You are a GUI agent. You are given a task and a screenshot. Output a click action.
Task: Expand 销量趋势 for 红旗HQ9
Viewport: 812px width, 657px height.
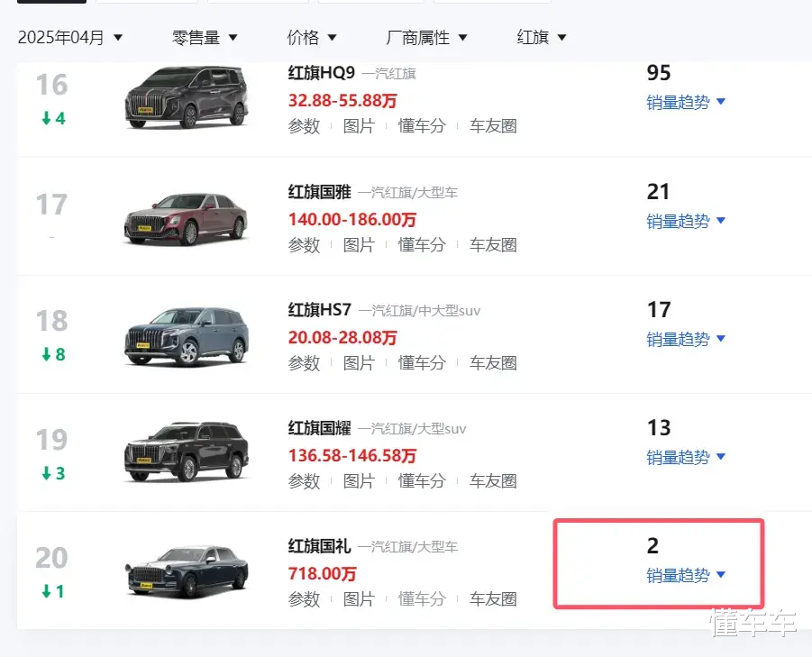point(686,103)
